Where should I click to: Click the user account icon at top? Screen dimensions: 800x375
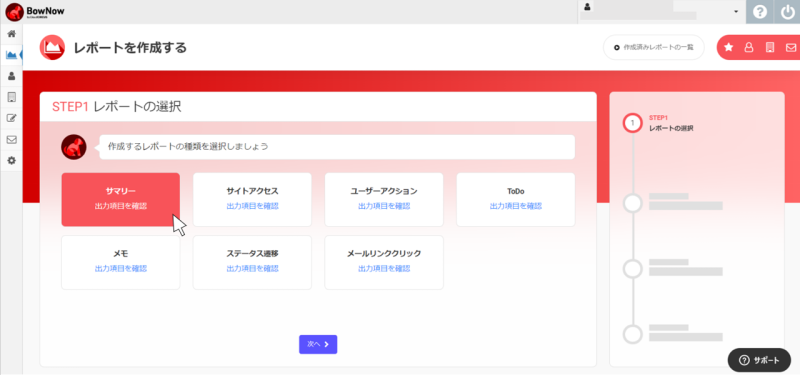click(x=587, y=7)
